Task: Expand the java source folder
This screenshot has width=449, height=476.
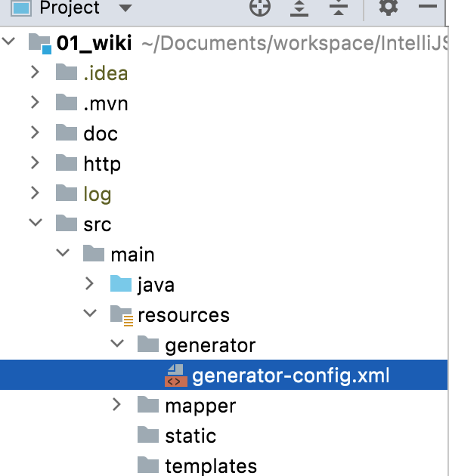Action: [90, 283]
